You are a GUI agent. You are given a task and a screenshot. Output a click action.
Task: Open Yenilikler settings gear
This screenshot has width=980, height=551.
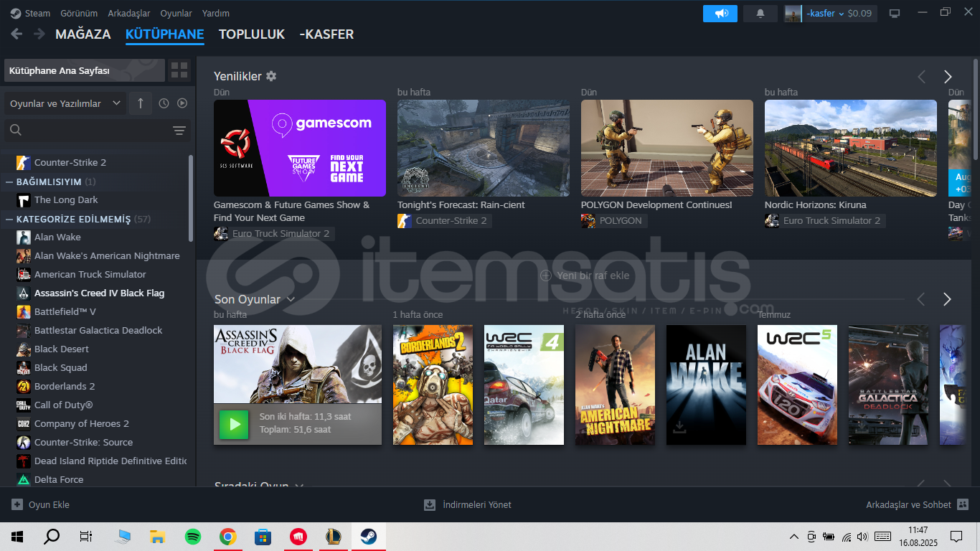tap(271, 76)
